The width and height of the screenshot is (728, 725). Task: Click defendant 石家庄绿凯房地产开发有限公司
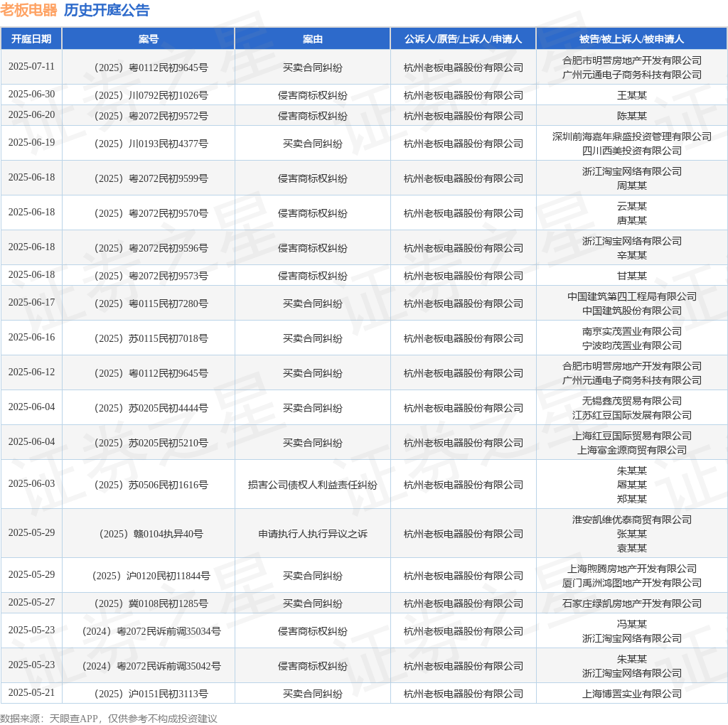tap(632, 604)
